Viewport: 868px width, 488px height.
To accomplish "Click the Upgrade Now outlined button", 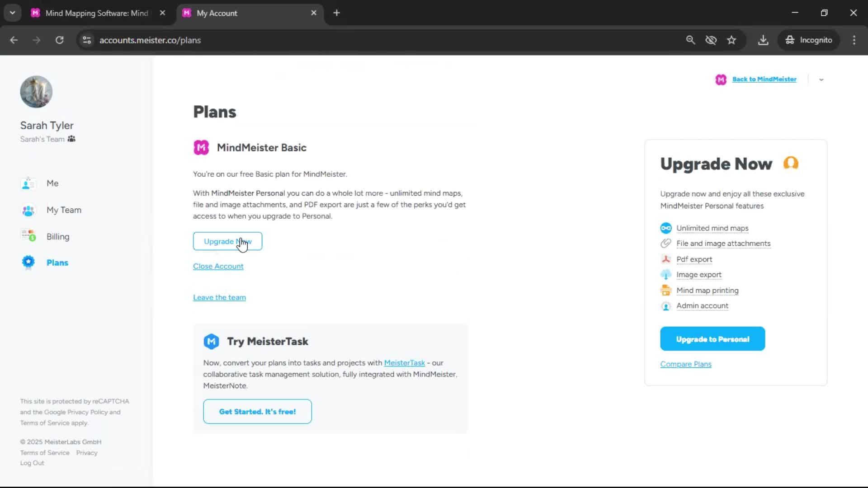I will 227,241.
